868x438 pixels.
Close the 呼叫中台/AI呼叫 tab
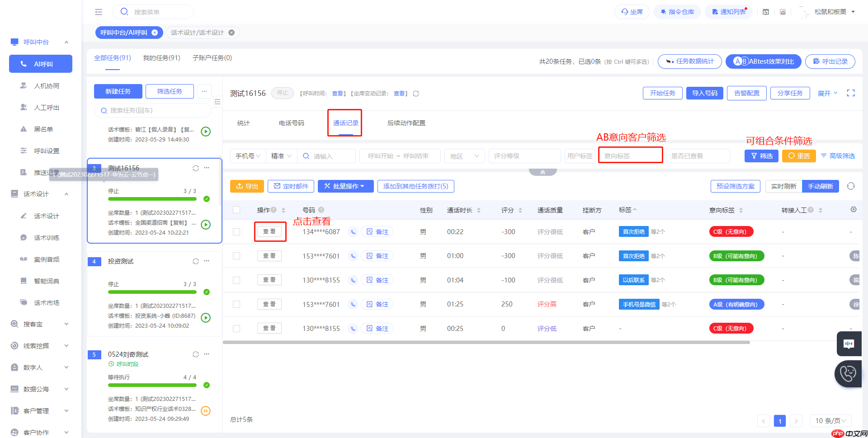155,33
